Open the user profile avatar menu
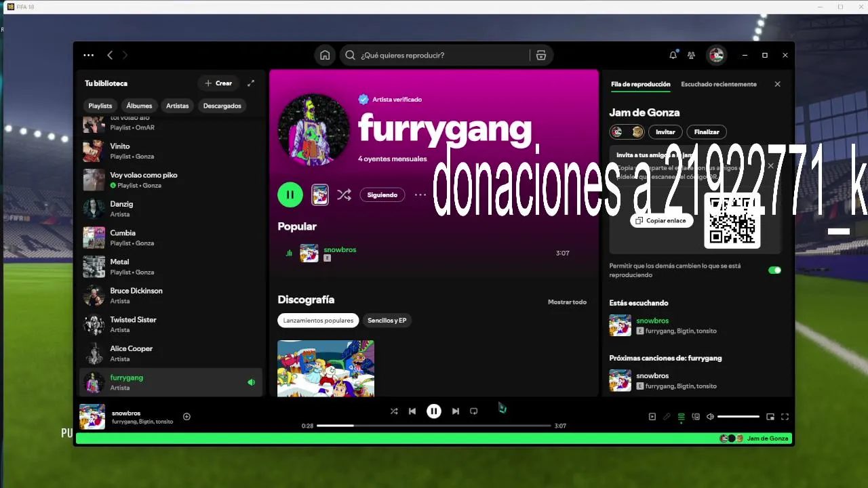Viewport: 868px width, 488px height. pos(716,56)
